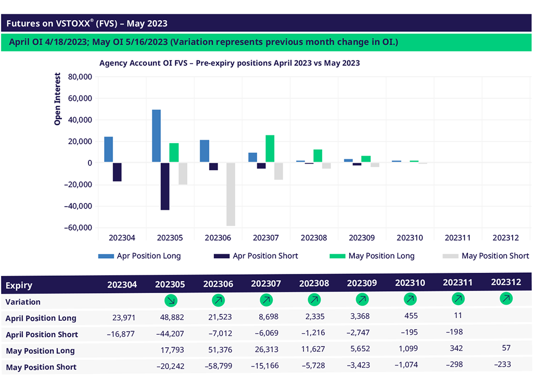Screen dimensions: 533x392
Task: Click the variation arrow icon for 202308
Action: tap(314, 300)
